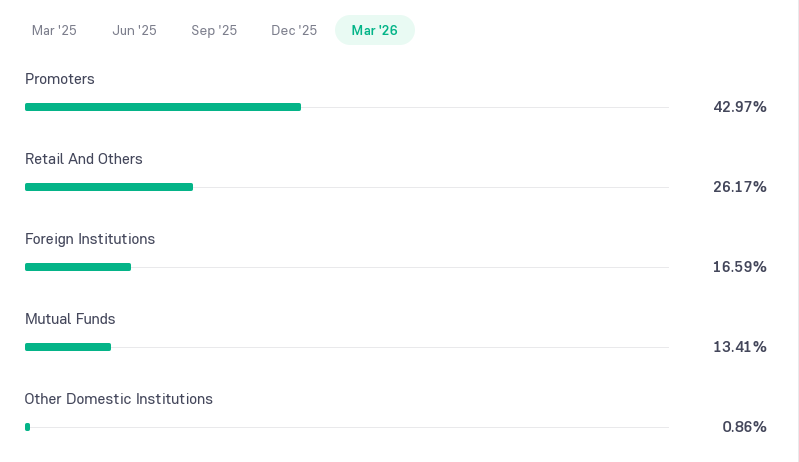799x462 pixels.
Task: Select the 26.17% percentage value
Action: (x=740, y=187)
